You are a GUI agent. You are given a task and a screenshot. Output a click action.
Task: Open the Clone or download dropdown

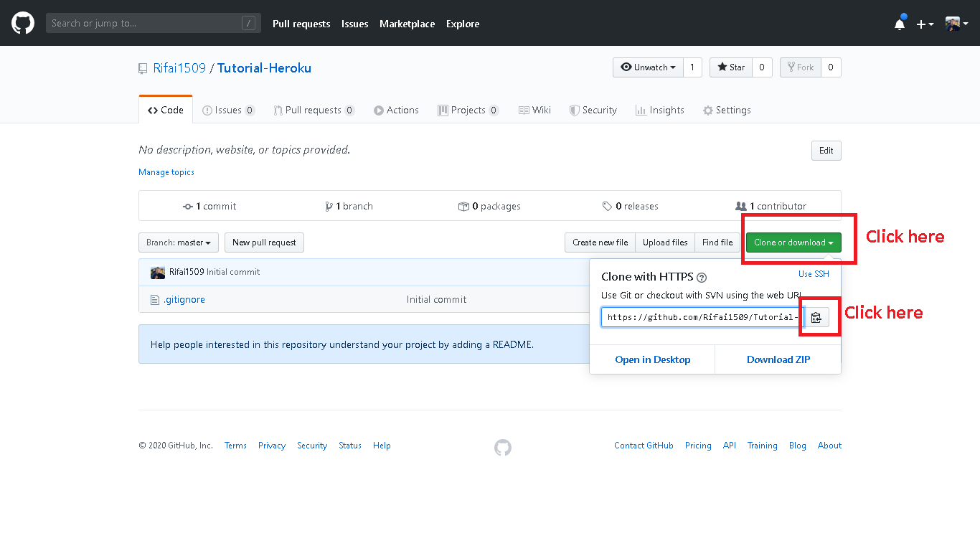[x=793, y=242]
